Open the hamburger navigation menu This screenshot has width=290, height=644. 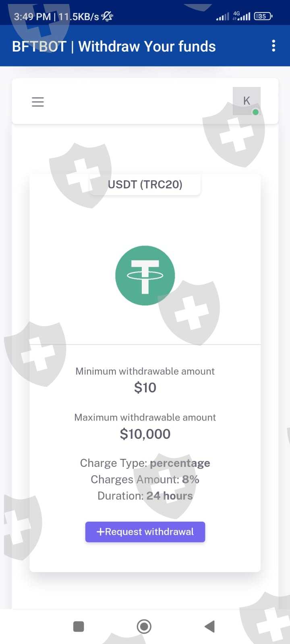37,102
